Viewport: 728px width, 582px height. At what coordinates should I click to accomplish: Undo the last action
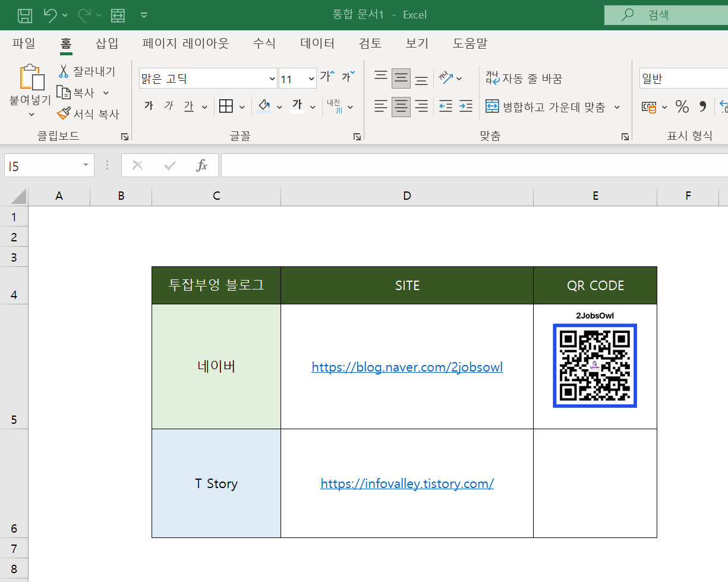click(x=51, y=15)
